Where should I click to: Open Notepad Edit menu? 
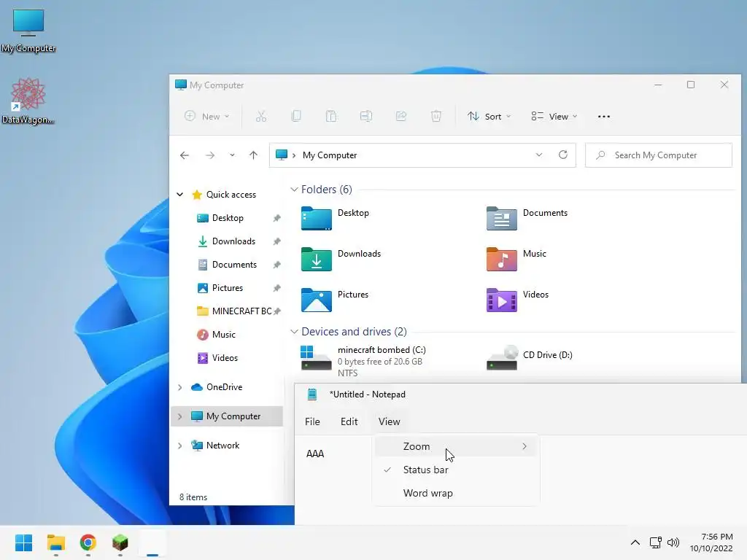tap(349, 421)
